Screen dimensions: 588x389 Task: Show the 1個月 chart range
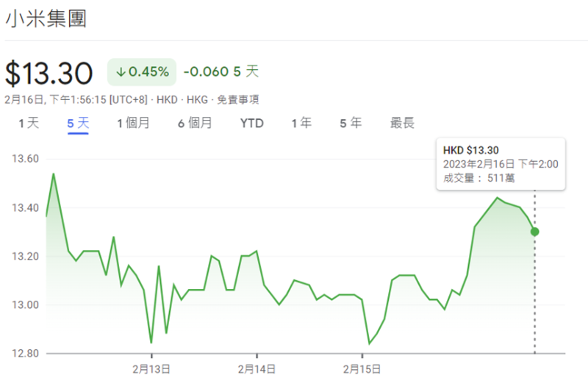[x=133, y=124]
